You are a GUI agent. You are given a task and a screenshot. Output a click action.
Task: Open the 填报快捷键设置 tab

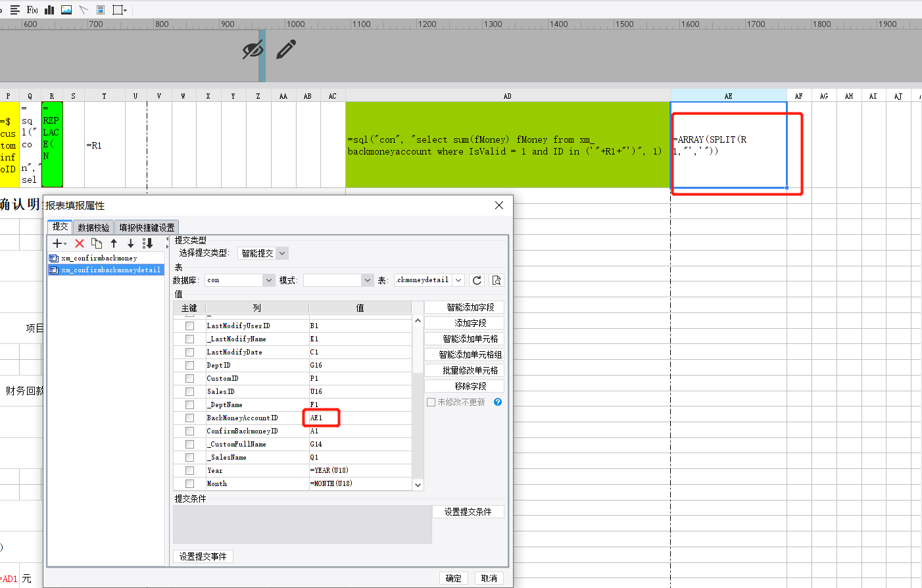coord(147,228)
